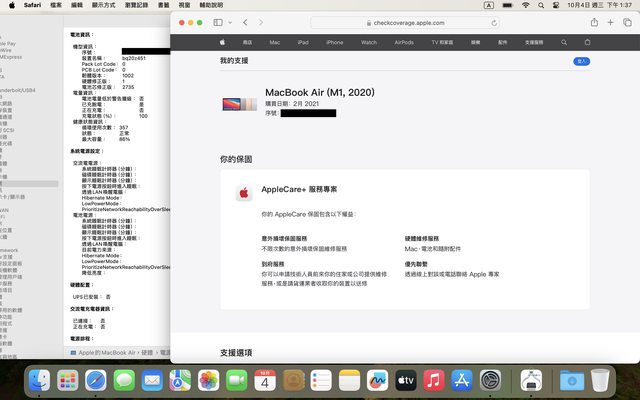Open the AirPods link in Apple navigation
The height and width of the screenshot is (400, 640).
point(404,42)
